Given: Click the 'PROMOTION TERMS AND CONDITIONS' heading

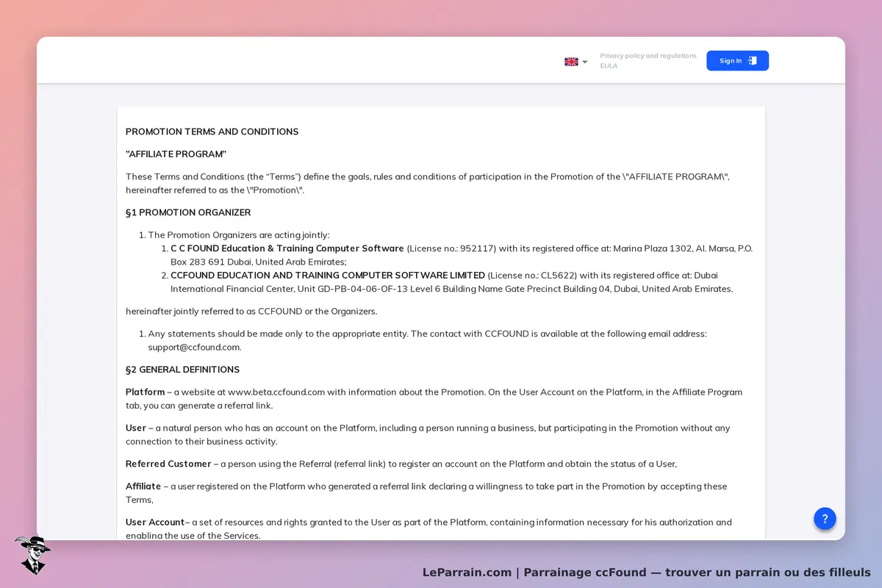Looking at the screenshot, I should point(212,132).
